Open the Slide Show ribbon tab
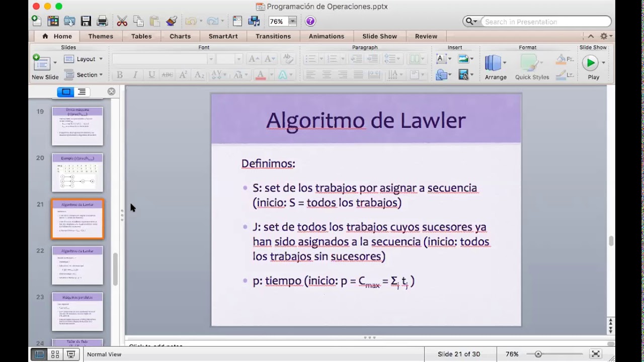Screen dimensions: 644x362 [x=379, y=36]
